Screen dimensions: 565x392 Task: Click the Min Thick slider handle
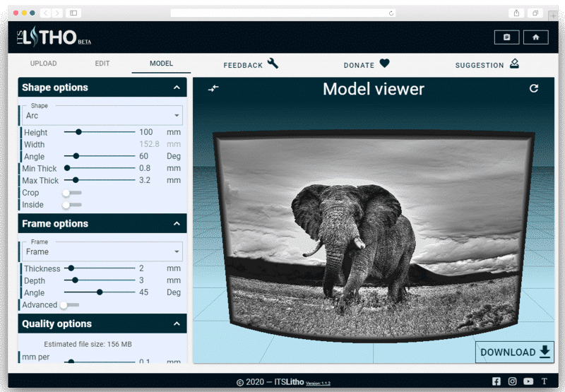pos(67,168)
